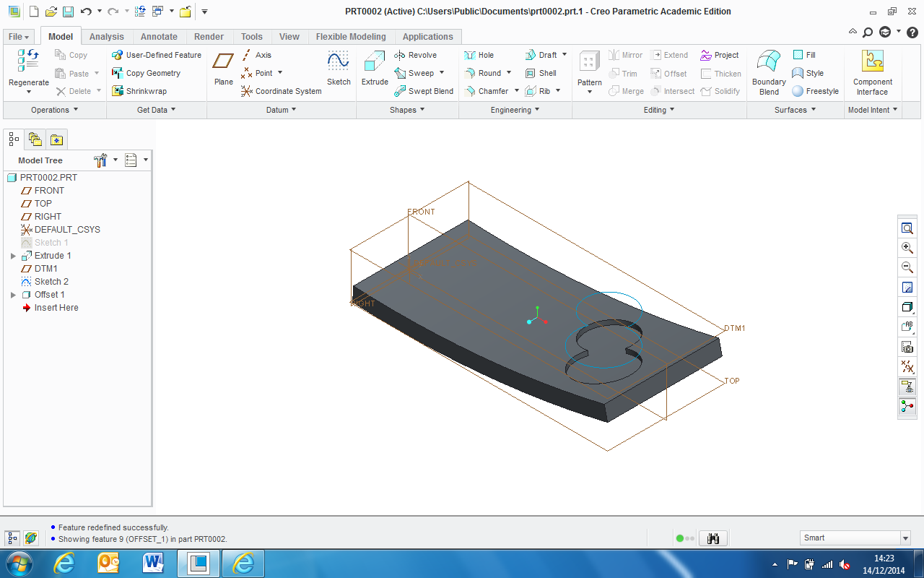
Task: Open a file with the folder icon
Action: click(x=51, y=12)
